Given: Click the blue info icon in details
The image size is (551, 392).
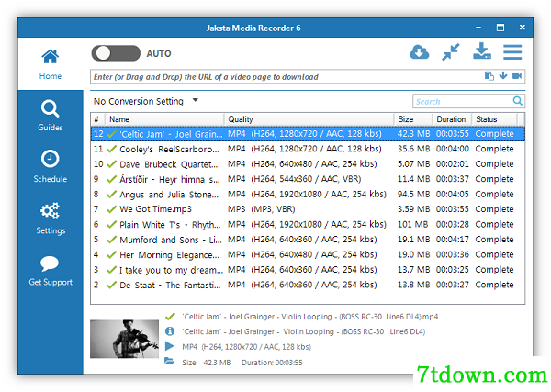Looking at the screenshot, I should tap(170, 331).
